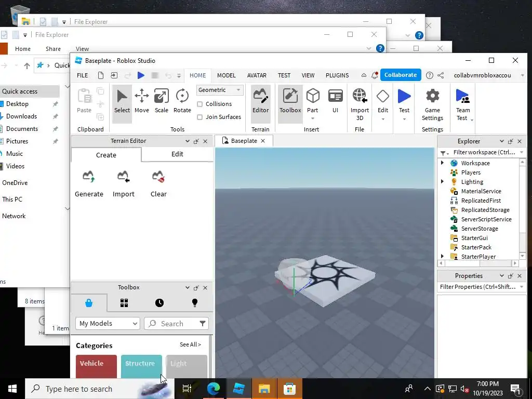Switch to the TEST ribbon tab
532x399 pixels.
[x=284, y=75]
